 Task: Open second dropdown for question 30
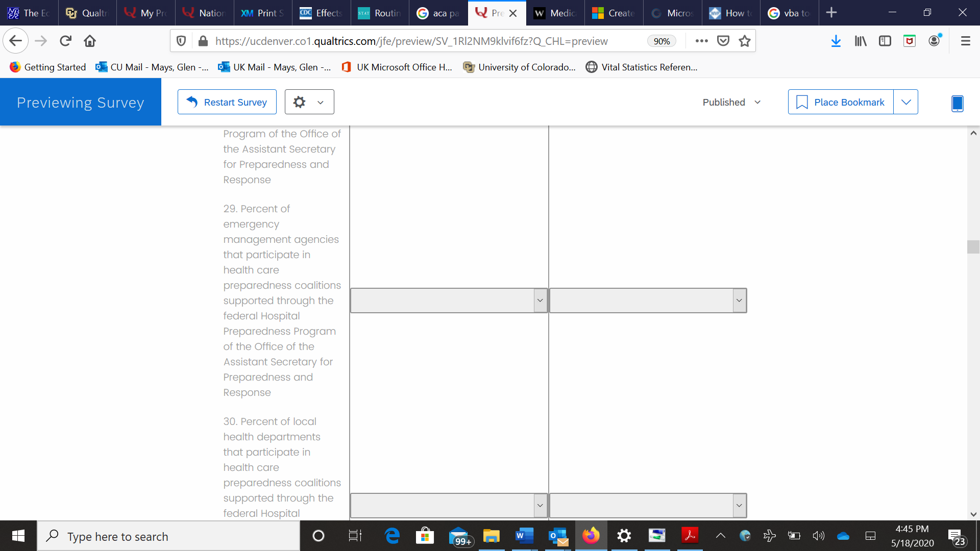click(x=648, y=506)
